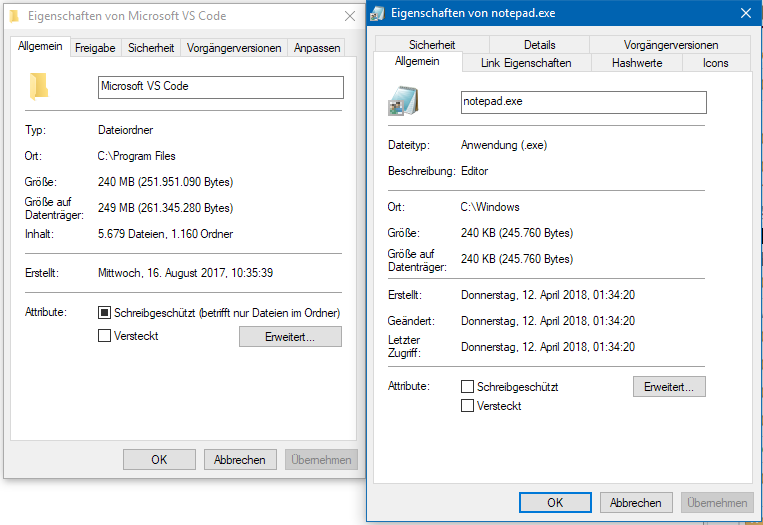Screen dimensions: 763x525
Task: Click Abbrechen in the VS Code folder dialog
Action: coord(240,460)
